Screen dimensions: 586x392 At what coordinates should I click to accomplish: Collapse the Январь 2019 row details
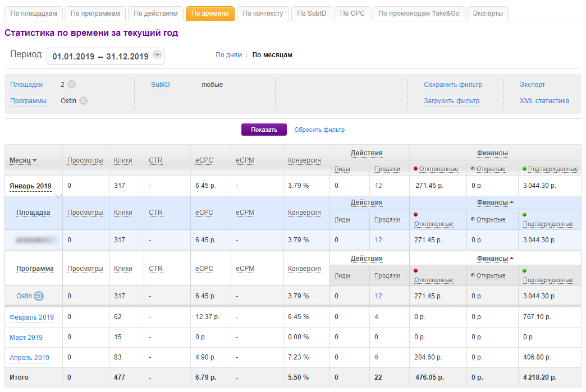coord(30,186)
